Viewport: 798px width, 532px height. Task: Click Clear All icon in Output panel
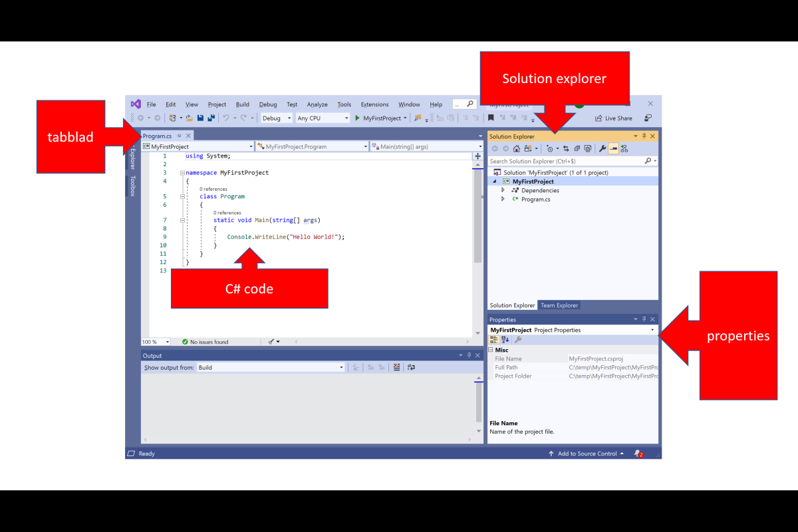point(396,367)
